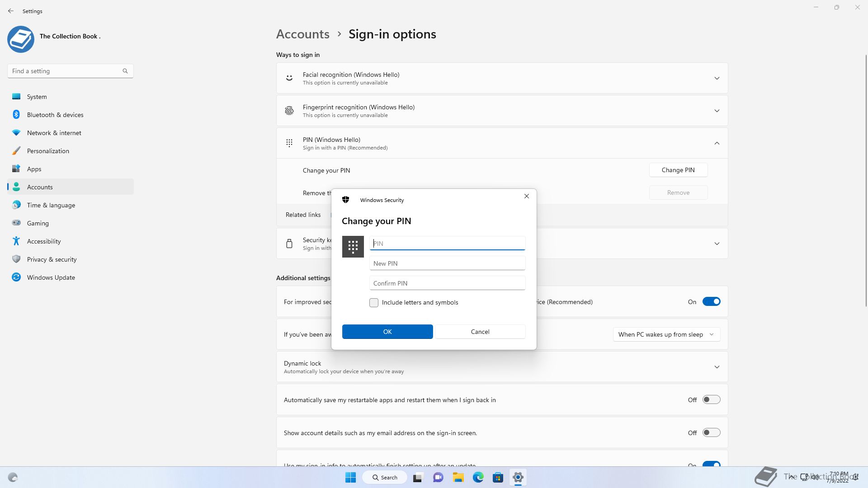Click the Accounts breadcrumb link
This screenshot has width=868, height=488.
(x=303, y=34)
